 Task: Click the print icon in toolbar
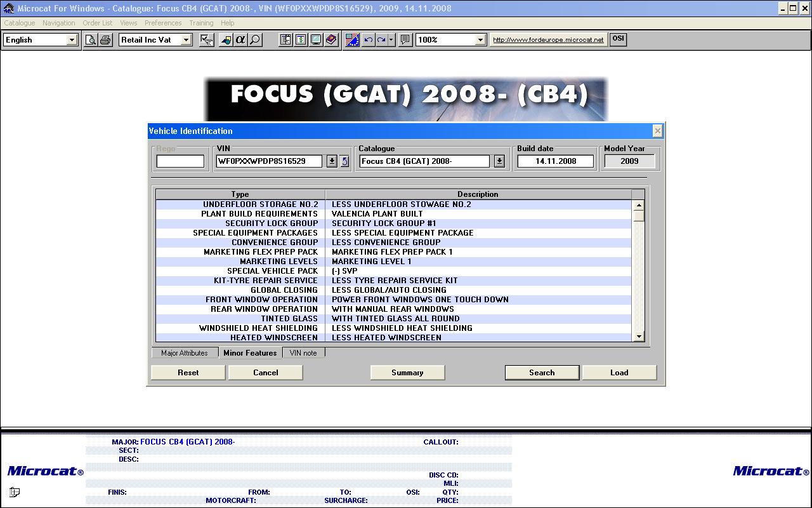pos(105,39)
